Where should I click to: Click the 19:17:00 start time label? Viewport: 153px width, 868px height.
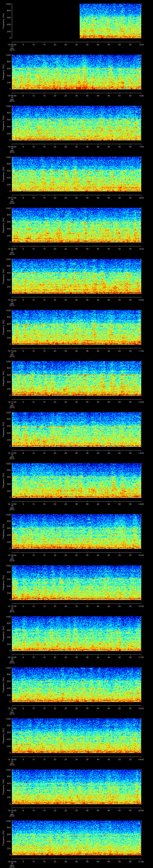tap(12, 708)
